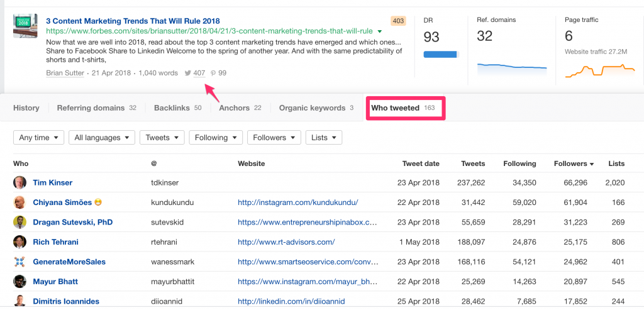Open the All languages filter dropdown
The width and height of the screenshot is (644, 310).
102,138
